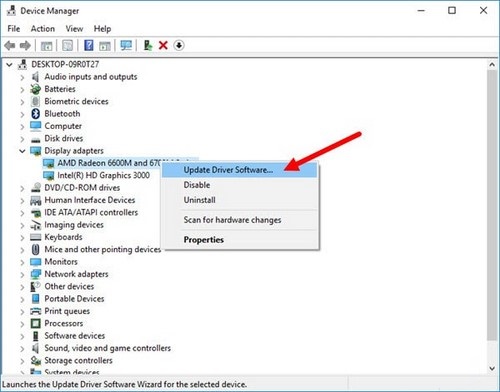Select the Bluetooth icon in tree
The width and height of the screenshot is (500, 392).
click(35, 114)
